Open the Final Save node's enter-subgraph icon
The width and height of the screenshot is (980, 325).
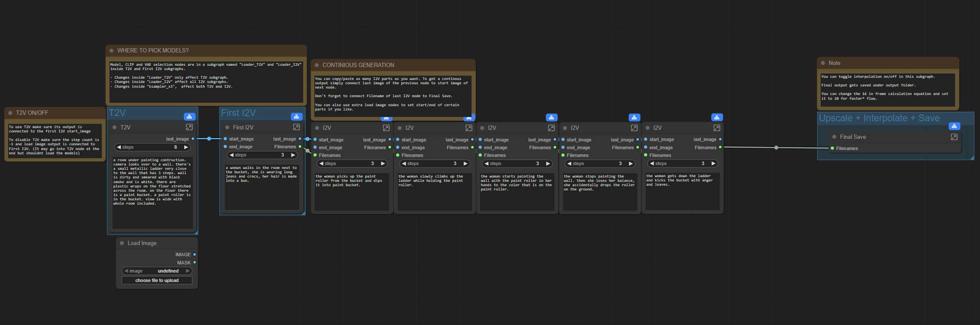click(x=954, y=137)
